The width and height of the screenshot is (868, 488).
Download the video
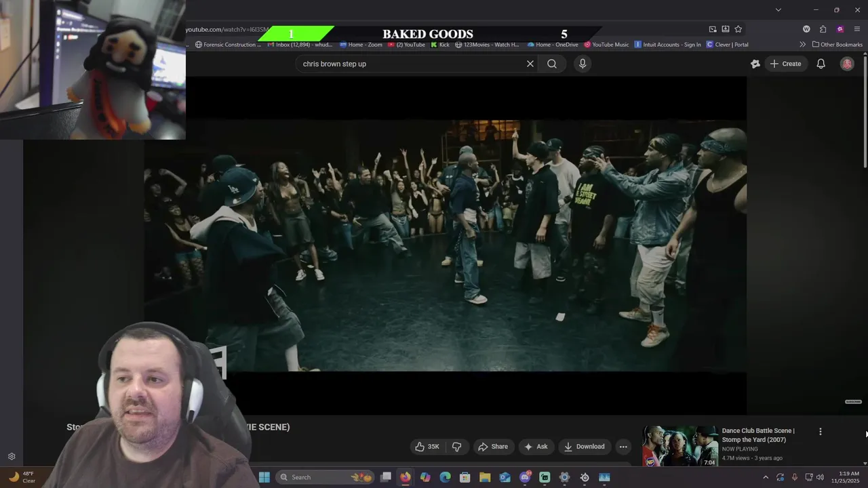click(x=584, y=447)
